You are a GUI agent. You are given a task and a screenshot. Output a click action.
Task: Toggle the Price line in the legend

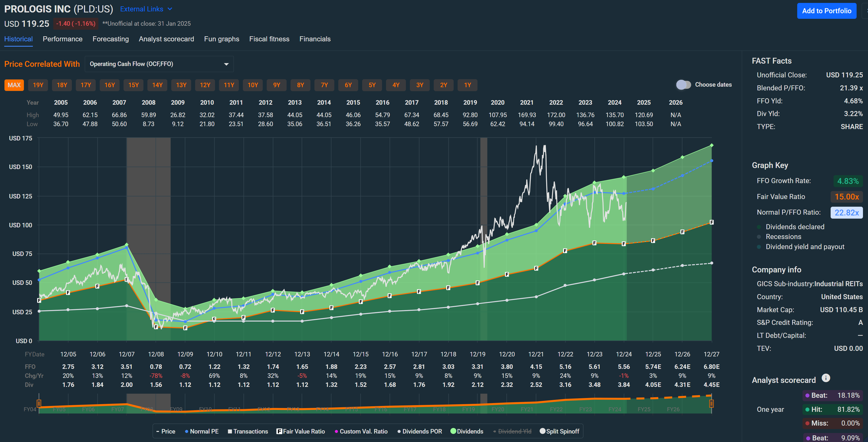click(x=166, y=431)
